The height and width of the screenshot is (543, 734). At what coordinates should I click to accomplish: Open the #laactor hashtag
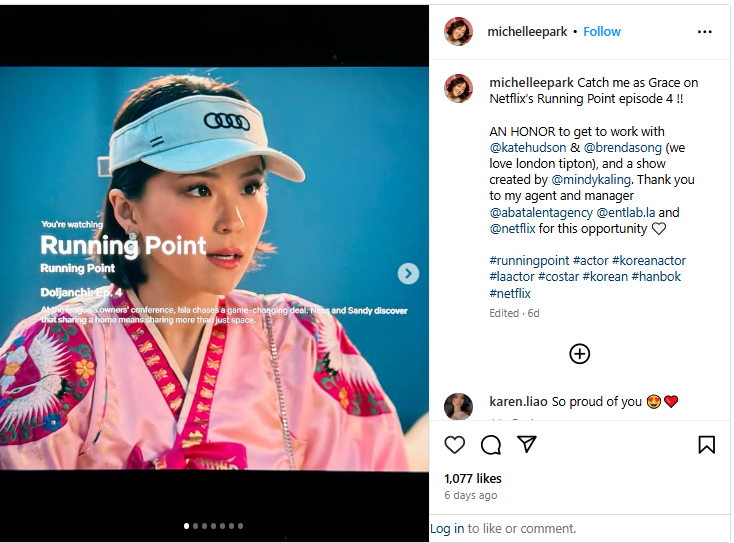pos(512,277)
